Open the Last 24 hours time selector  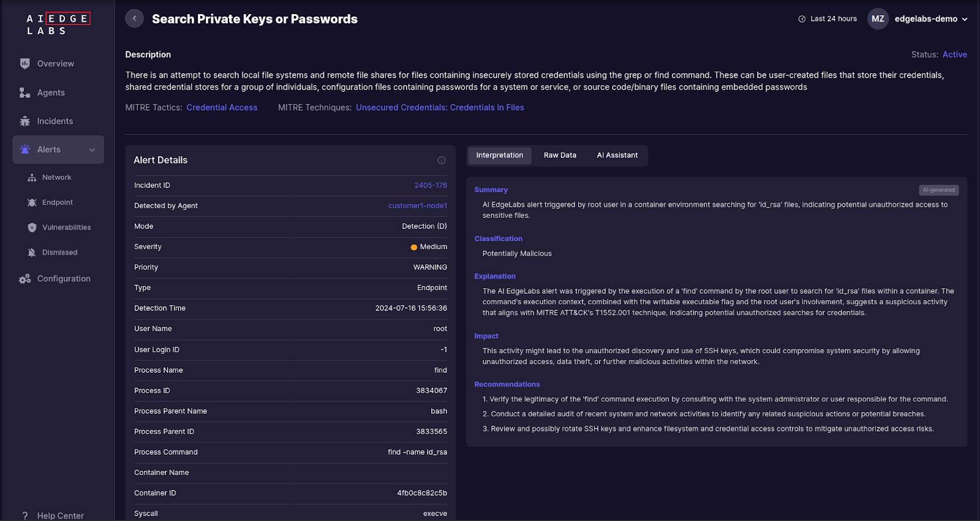827,19
